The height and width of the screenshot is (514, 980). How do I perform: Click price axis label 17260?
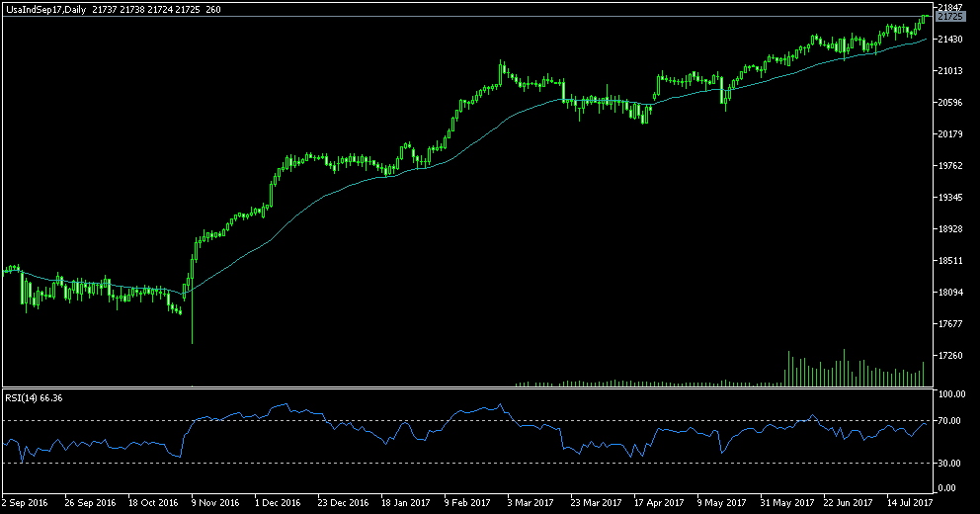[950, 355]
